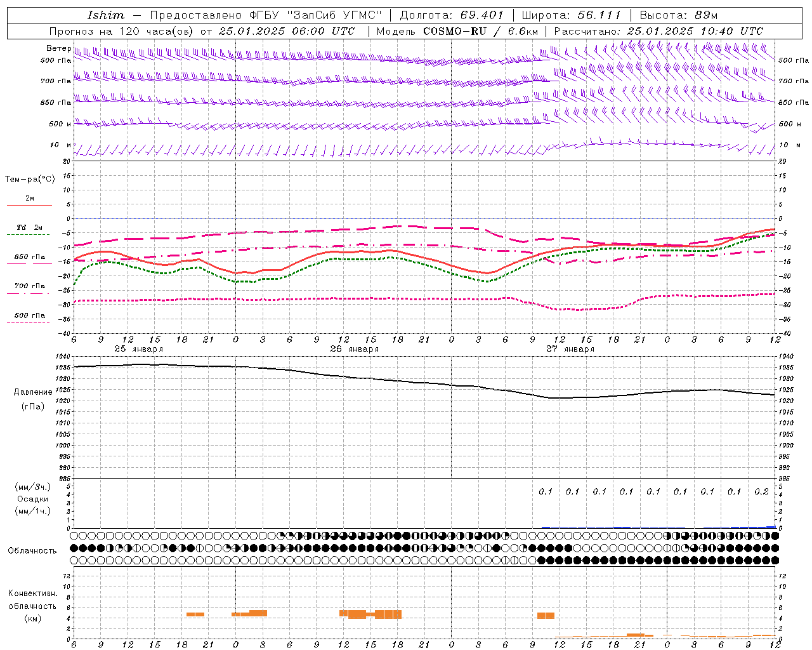This screenshot has height=650, width=812.
Task: Click the 700 гПа temperature legend entry
Action: [30, 286]
